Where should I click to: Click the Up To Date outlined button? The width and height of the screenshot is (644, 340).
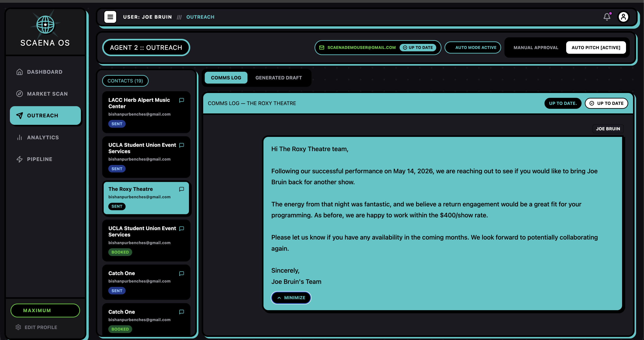[606, 103]
